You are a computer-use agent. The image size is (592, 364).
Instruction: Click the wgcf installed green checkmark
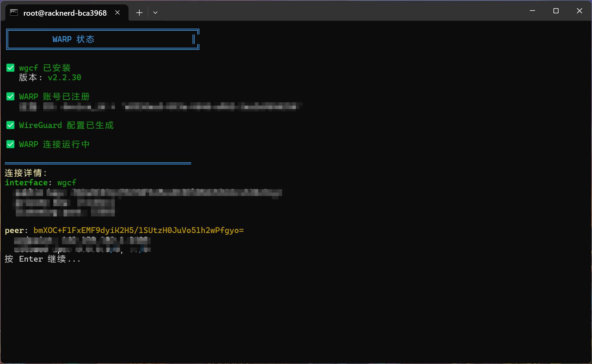tap(11, 68)
